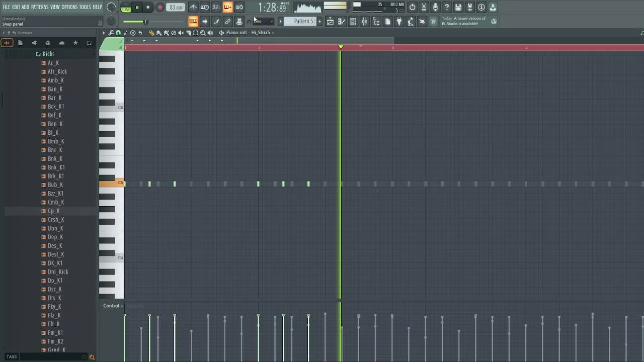Toggle wait for input before recording
The image size is (644, 362).
(205, 7)
